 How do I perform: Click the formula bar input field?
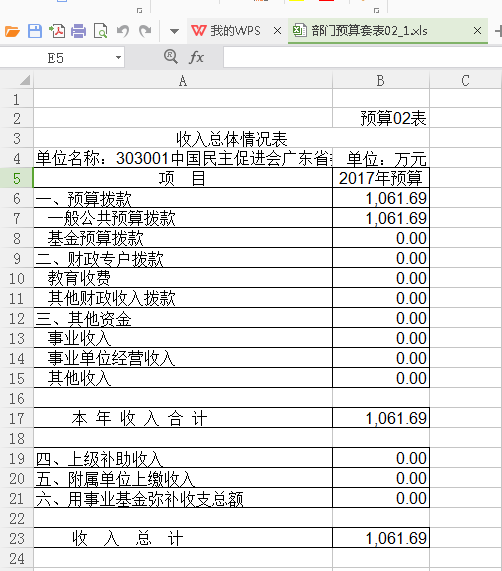pyautogui.click(x=362, y=58)
